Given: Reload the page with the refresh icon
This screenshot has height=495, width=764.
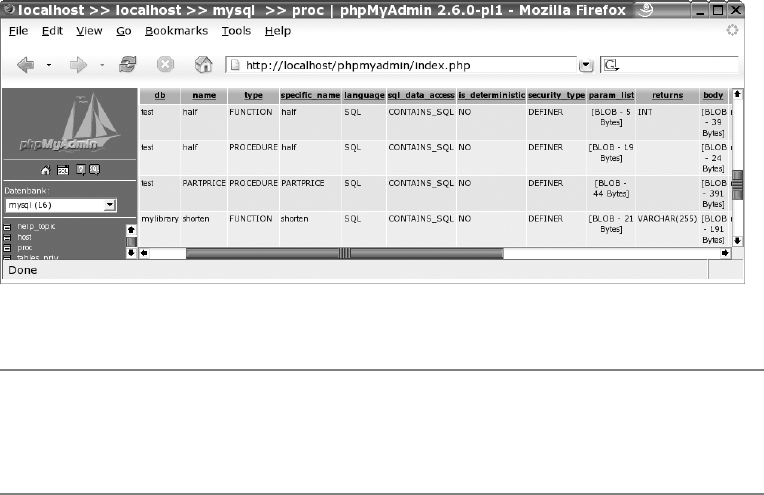Looking at the screenshot, I should click(x=128, y=64).
